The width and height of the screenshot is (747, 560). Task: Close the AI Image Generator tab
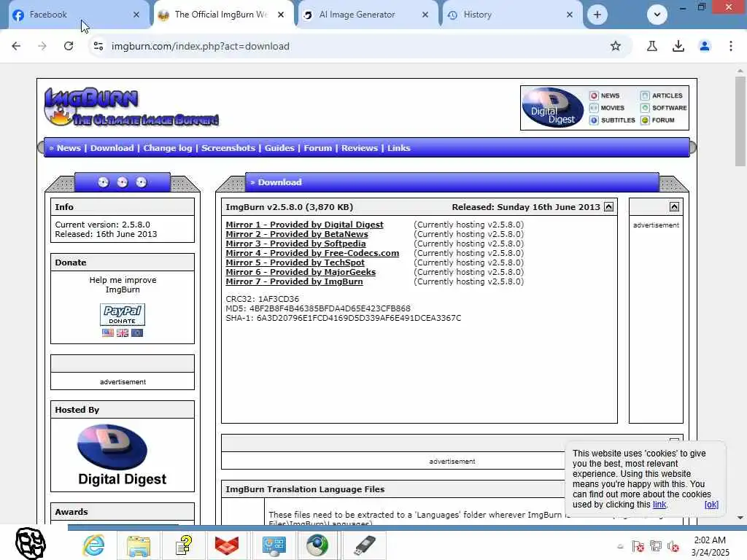[425, 15]
